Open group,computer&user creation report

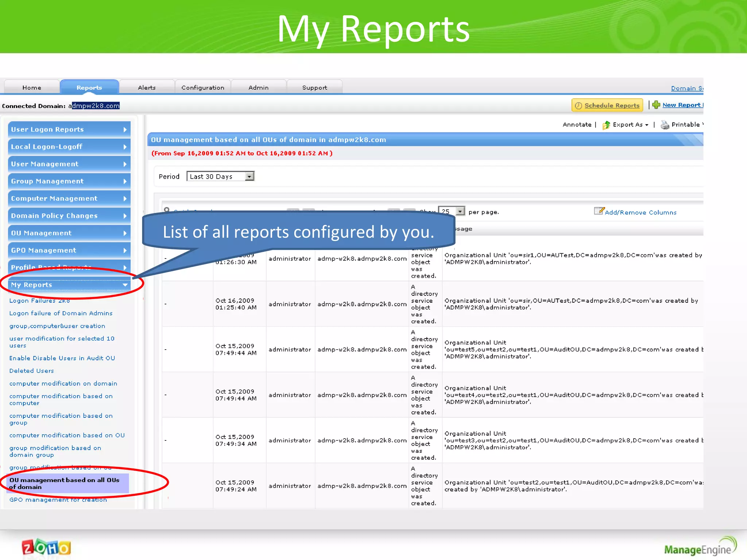57,326
